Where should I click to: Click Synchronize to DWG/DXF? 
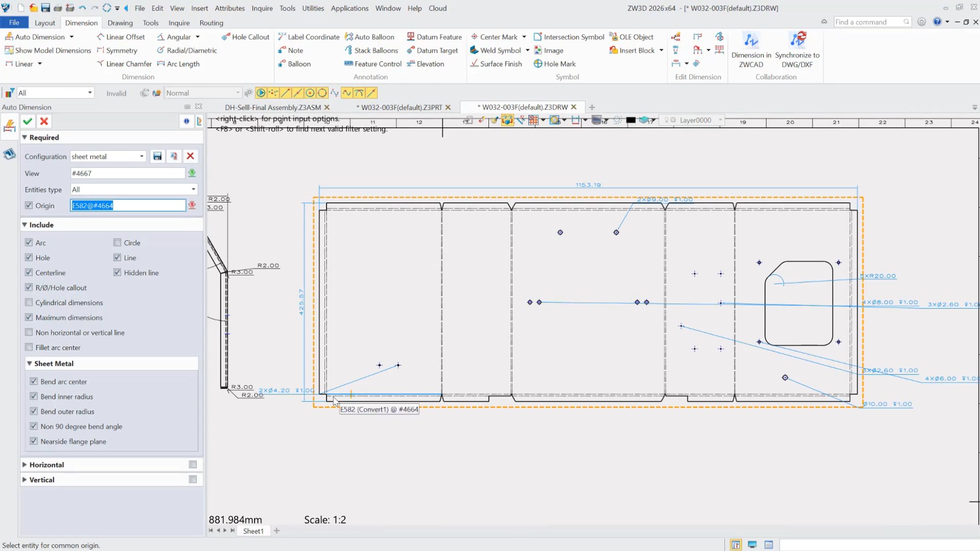797,50
